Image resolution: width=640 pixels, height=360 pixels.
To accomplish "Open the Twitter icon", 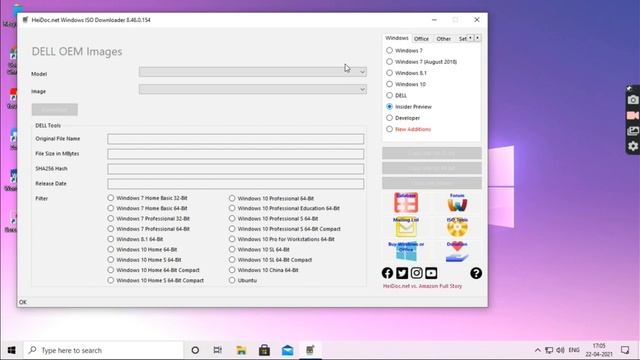I will (x=402, y=273).
